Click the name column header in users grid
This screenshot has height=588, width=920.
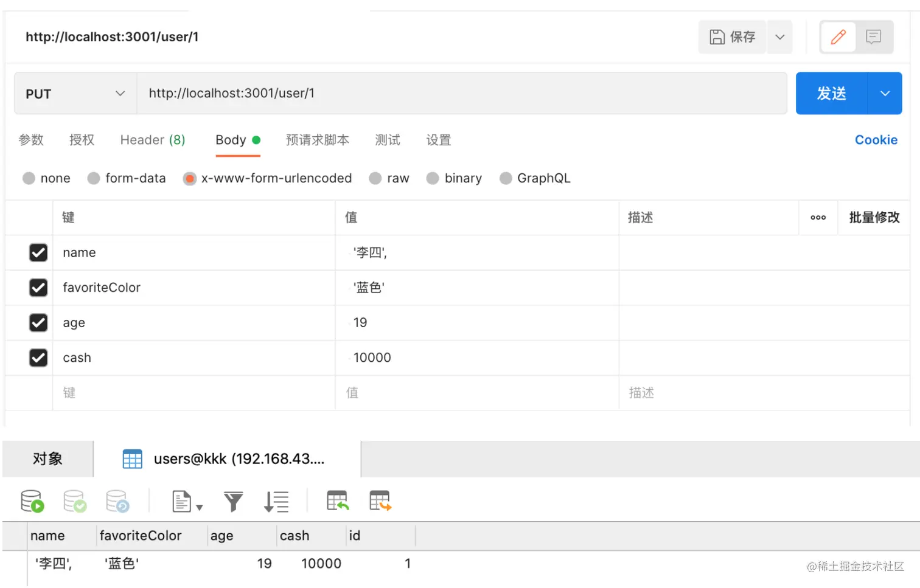click(62, 536)
